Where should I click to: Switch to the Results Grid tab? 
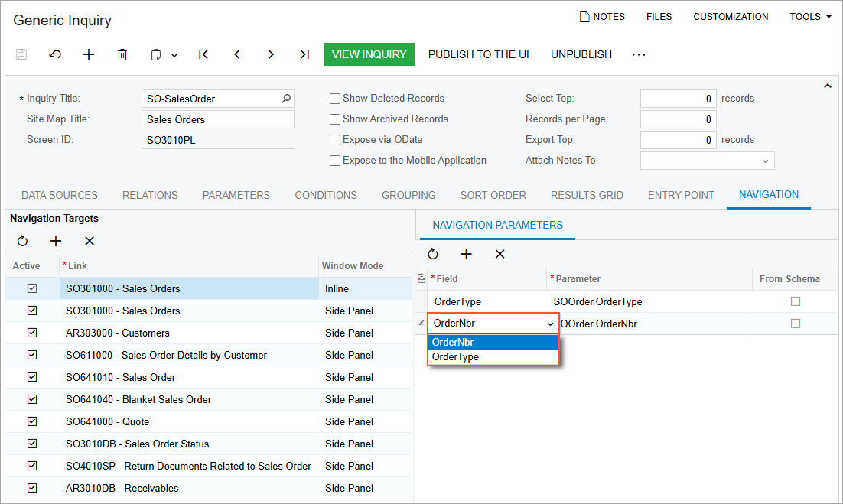587,195
